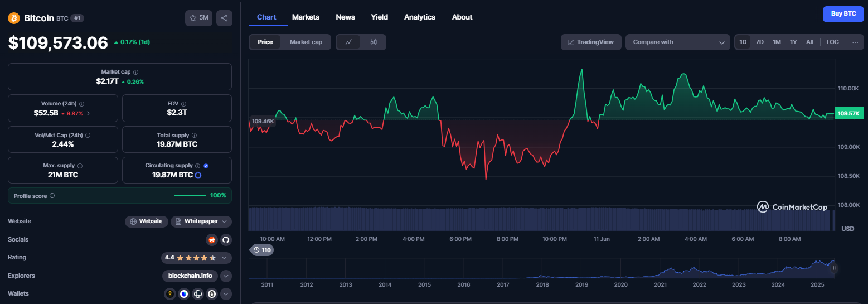The height and width of the screenshot is (304, 868).
Task: Open Volume (24h) details arrow
Action: click(x=88, y=113)
